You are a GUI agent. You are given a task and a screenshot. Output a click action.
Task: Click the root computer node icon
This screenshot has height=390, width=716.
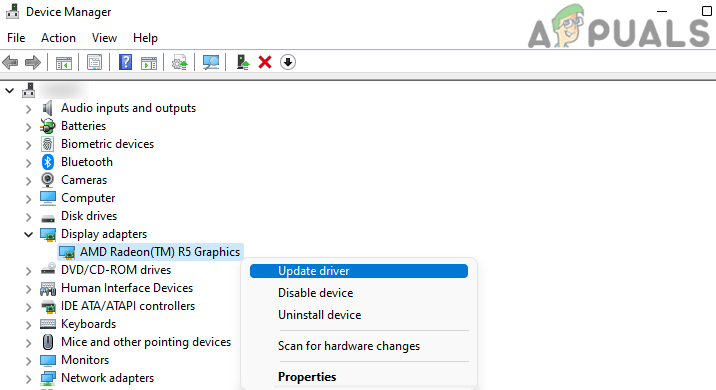coord(28,90)
